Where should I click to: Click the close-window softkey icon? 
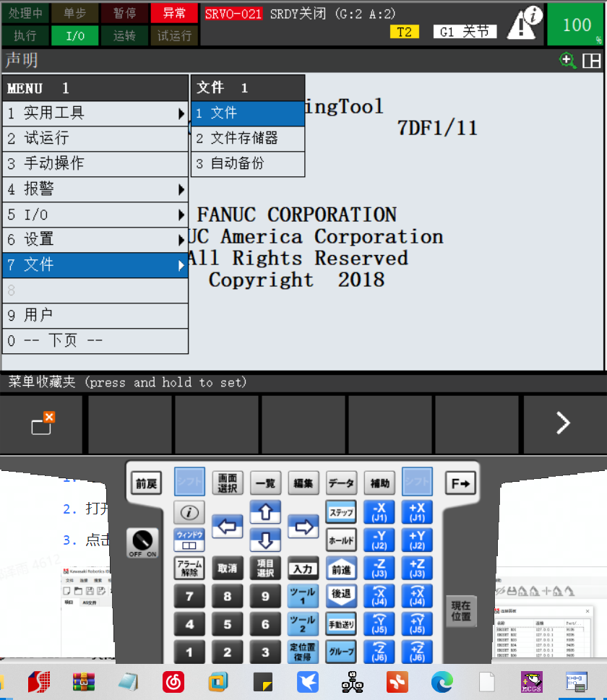[x=43, y=423]
